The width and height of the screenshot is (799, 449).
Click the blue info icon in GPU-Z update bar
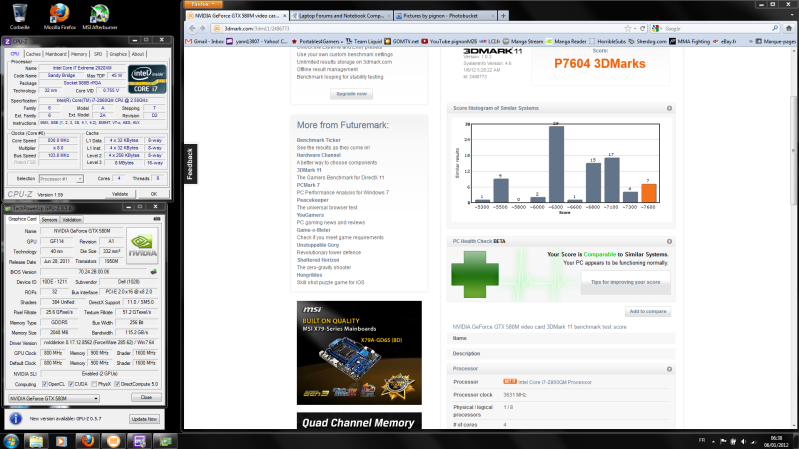[x=16, y=418]
